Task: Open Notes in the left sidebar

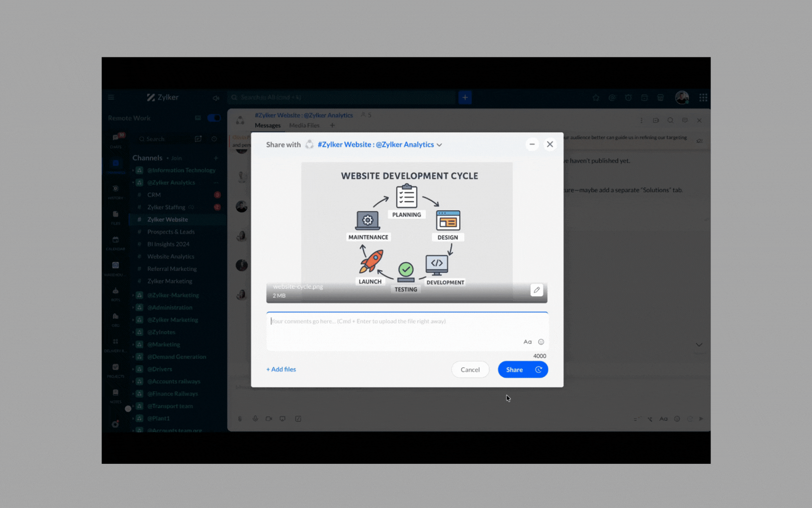Action: (116, 395)
